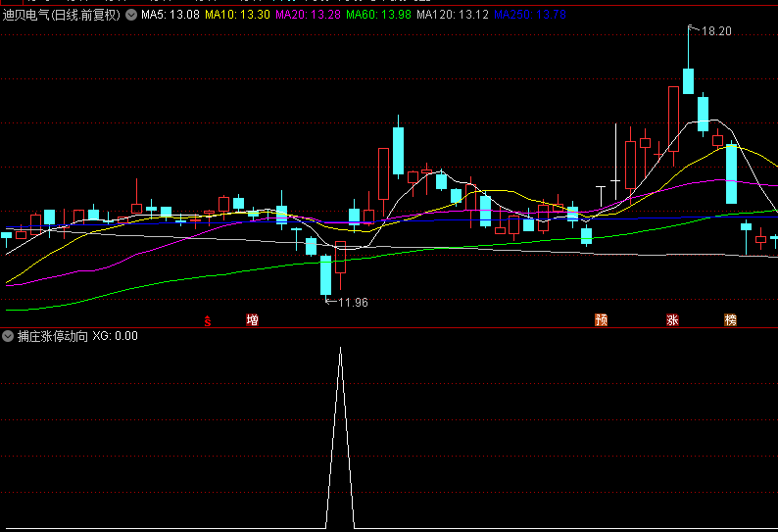Select the magenta MA20 label

coord(309,16)
